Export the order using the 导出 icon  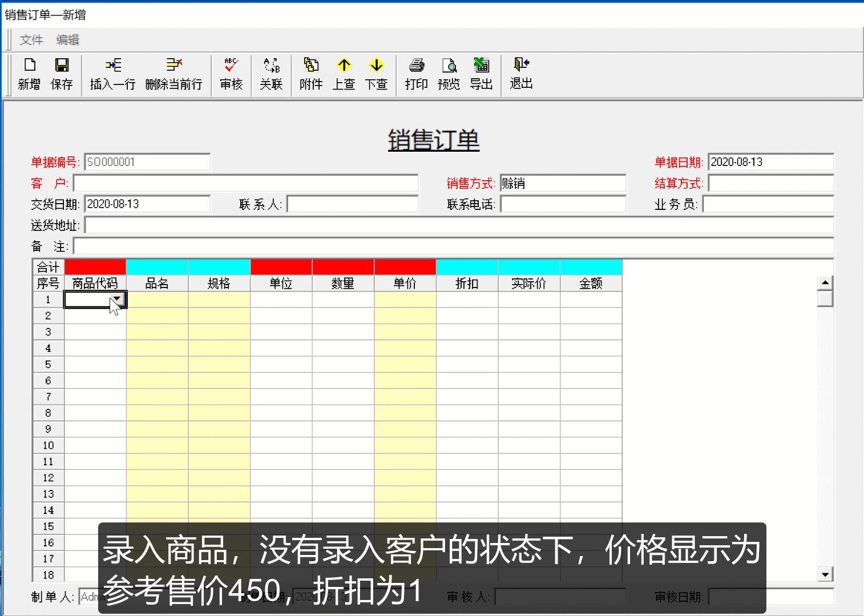[481, 74]
